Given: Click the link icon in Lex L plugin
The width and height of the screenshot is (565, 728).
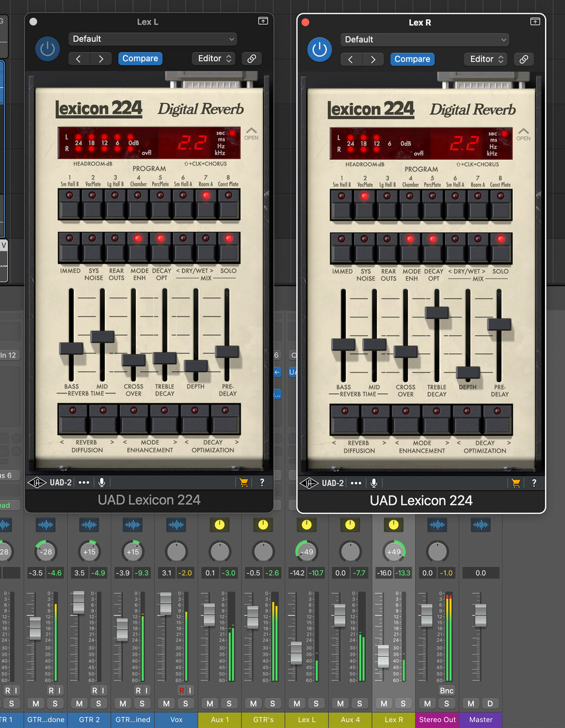Looking at the screenshot, I should 251,59.
